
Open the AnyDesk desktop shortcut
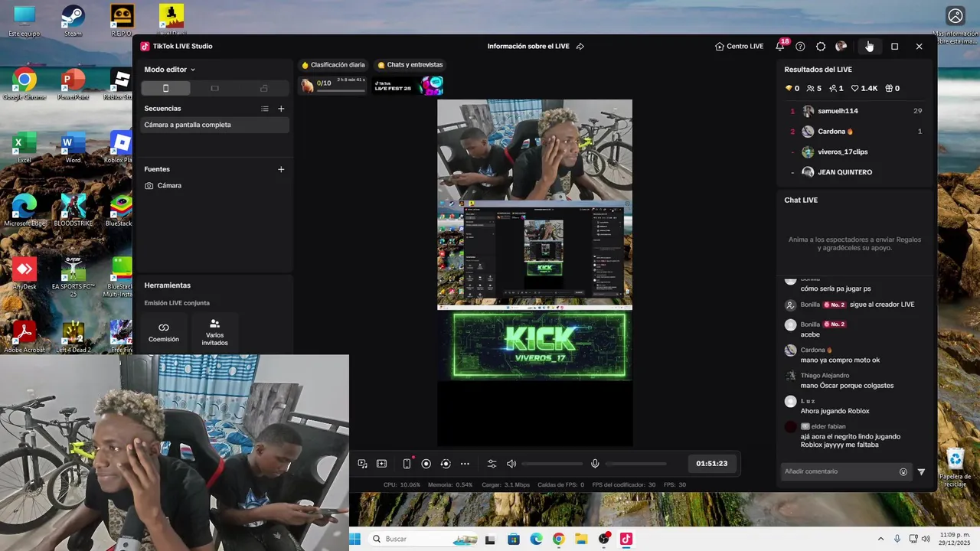(24, 274)
